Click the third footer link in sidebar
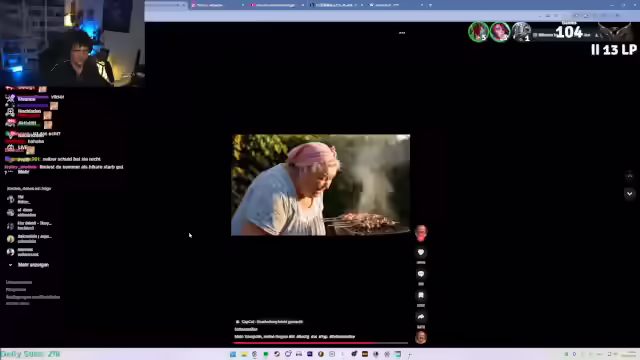Image resolution: width=640 pixels, height=360 pixels. 33,297
